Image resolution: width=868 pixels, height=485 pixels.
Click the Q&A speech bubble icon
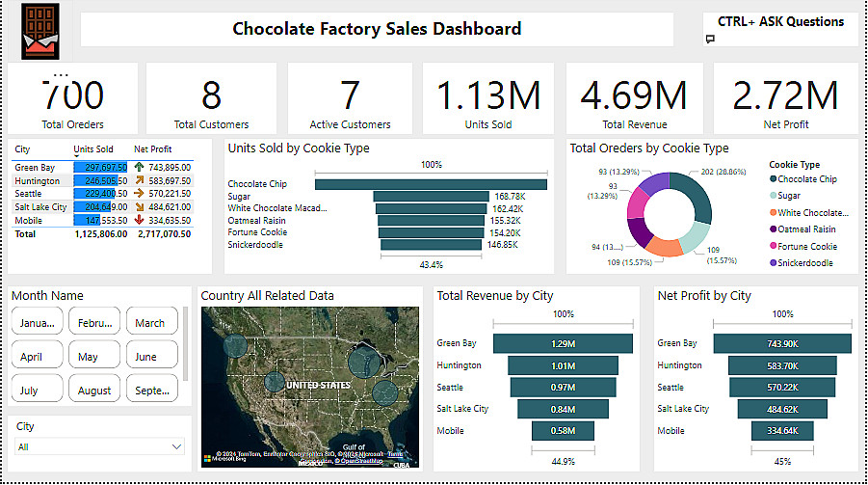710,39
